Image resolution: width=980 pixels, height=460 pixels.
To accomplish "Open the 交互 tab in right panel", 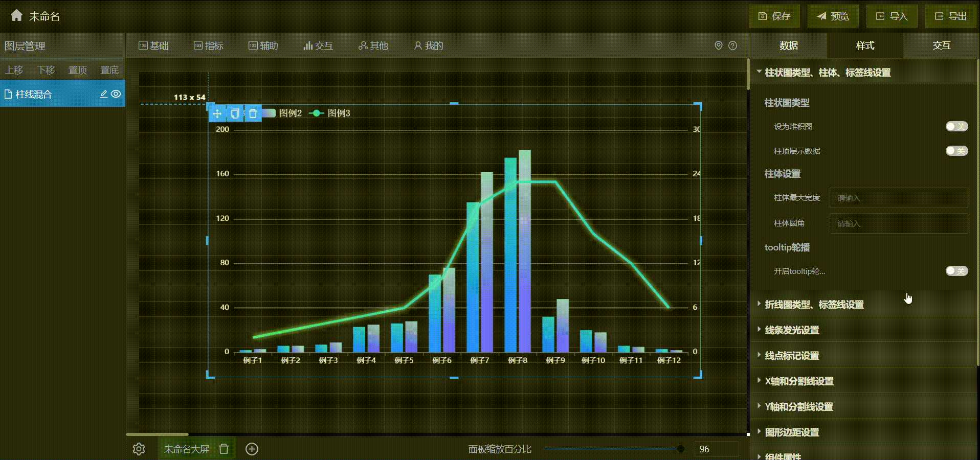I will (x=941, y=45).
